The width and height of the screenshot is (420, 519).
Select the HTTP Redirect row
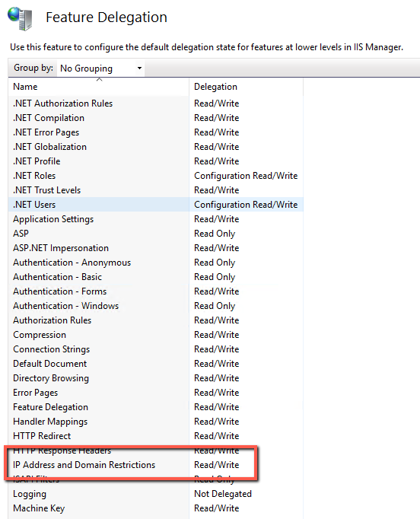pyautogui.click(x=155, y=436)
